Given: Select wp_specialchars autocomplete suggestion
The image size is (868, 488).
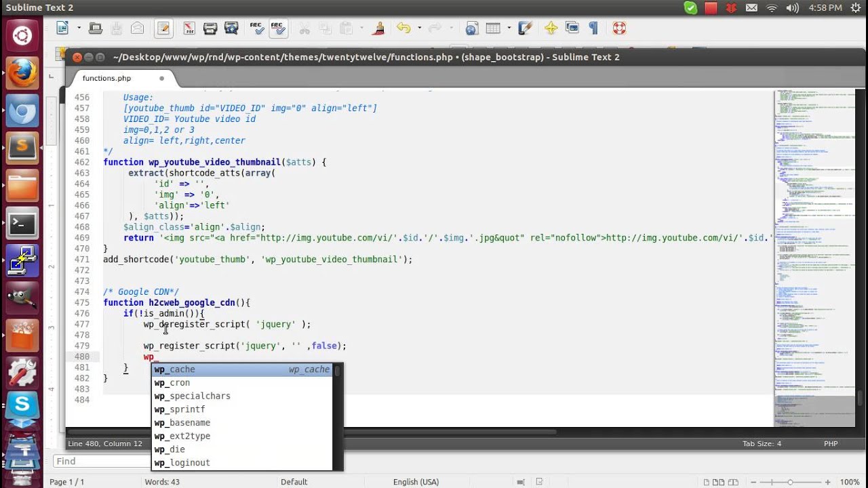Looking at the screenshot, I should 243,396.
